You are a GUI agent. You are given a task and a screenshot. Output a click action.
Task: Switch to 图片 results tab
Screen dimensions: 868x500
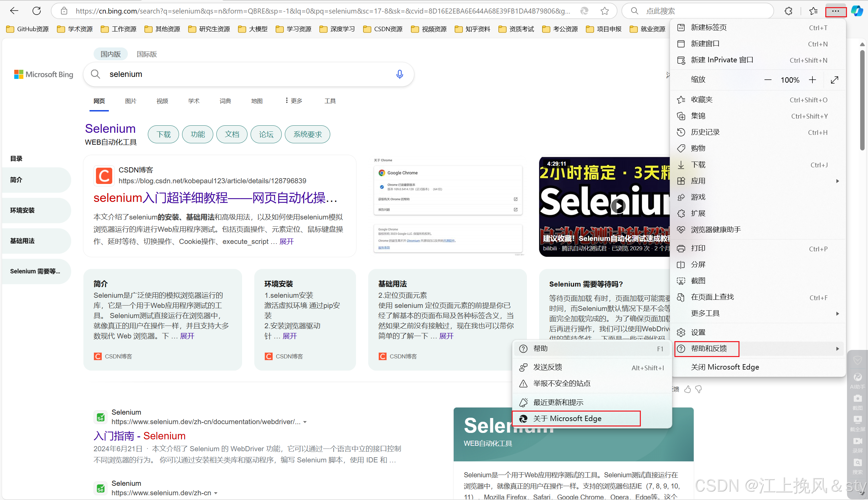[x=131, y=101]
